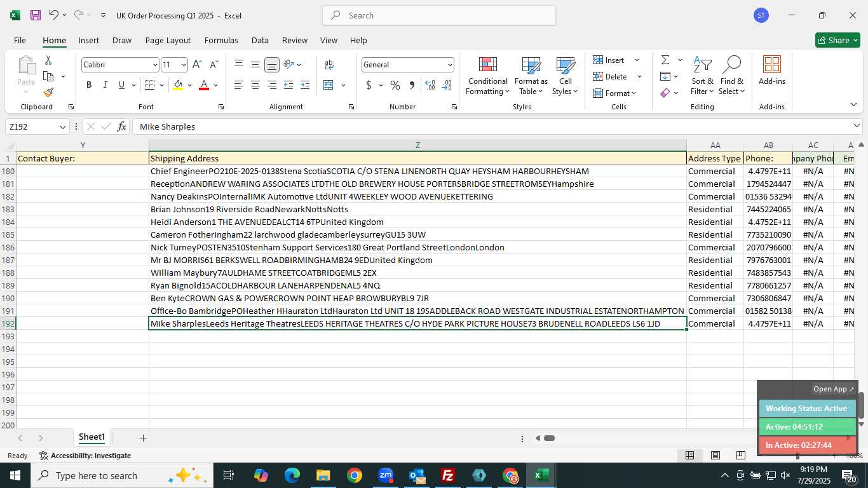Open Conditional Formatting menu
Screen dimensions: 868x488
[x=487, y=76]
